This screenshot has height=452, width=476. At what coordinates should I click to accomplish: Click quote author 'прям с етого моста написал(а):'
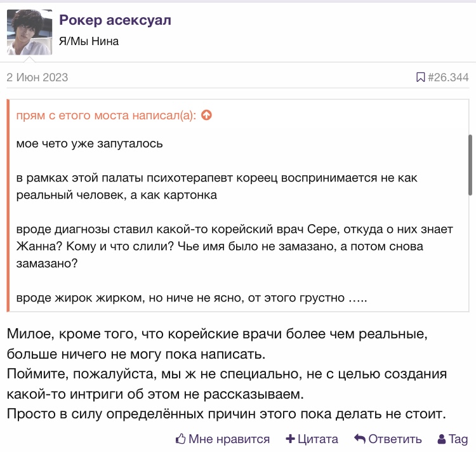[106, 116]
